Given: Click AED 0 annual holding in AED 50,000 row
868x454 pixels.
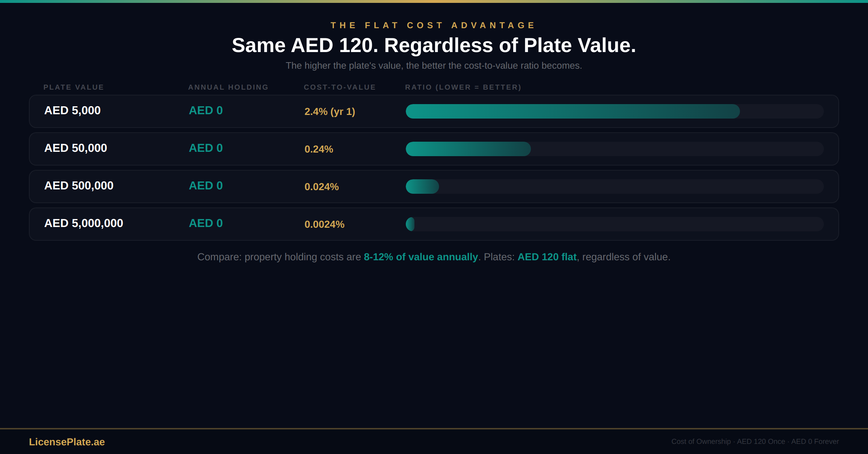Looking at the screenshot, I should pyautogui.click(x=206, y=148).
